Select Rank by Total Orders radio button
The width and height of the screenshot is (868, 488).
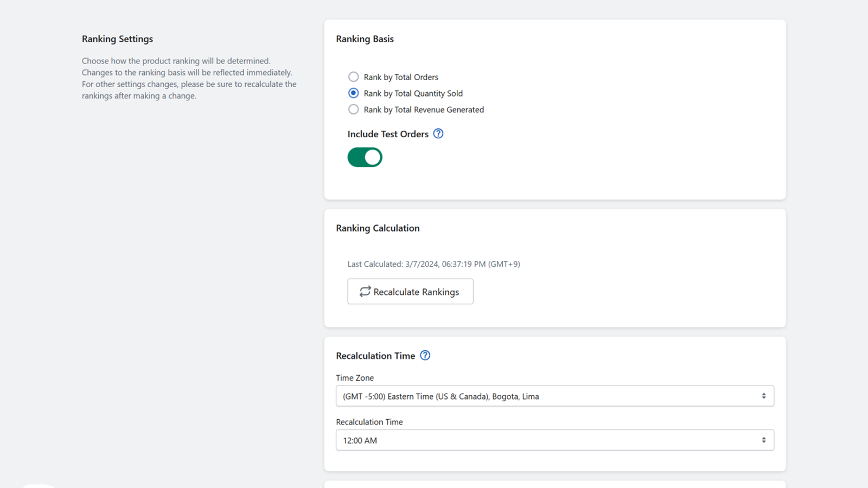tap(354, 77)
